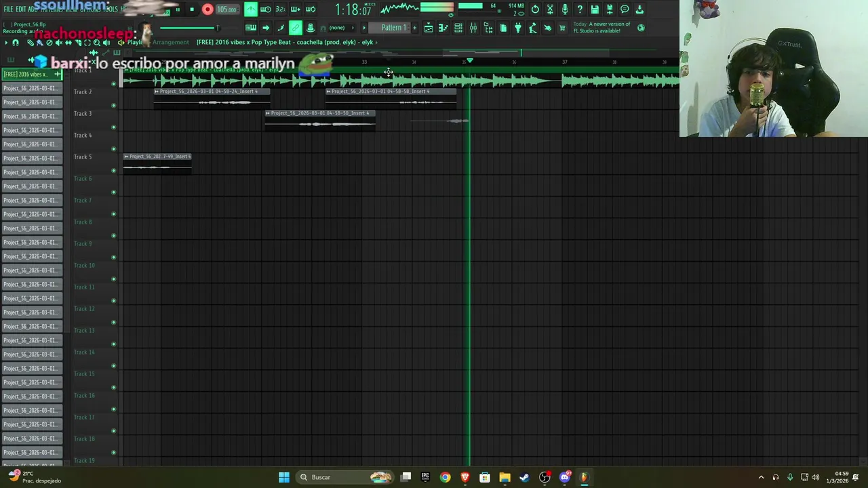
Task: Toggle loop recording
Action: tap(311, 9)
